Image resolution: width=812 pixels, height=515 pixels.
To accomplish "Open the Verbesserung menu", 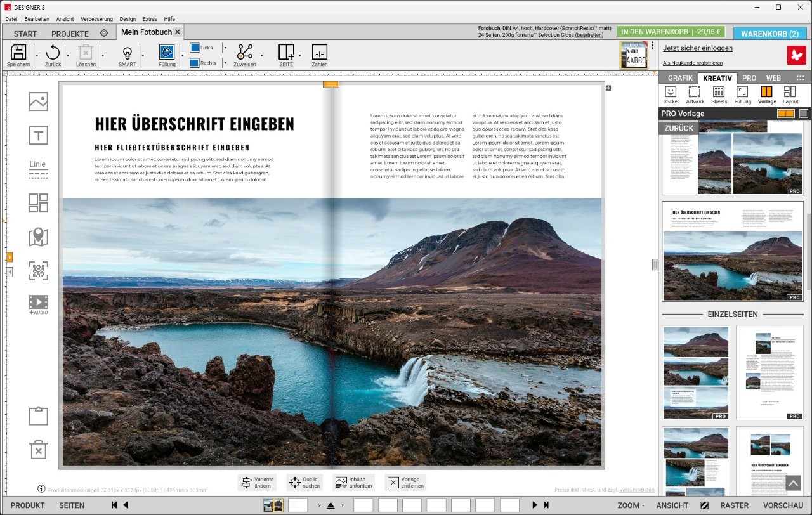I will pyautogui.click(x=96, y=19).
